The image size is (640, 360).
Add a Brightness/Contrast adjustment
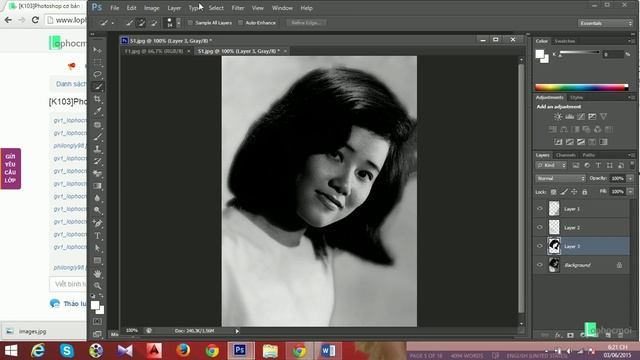[x=558, y=117]
